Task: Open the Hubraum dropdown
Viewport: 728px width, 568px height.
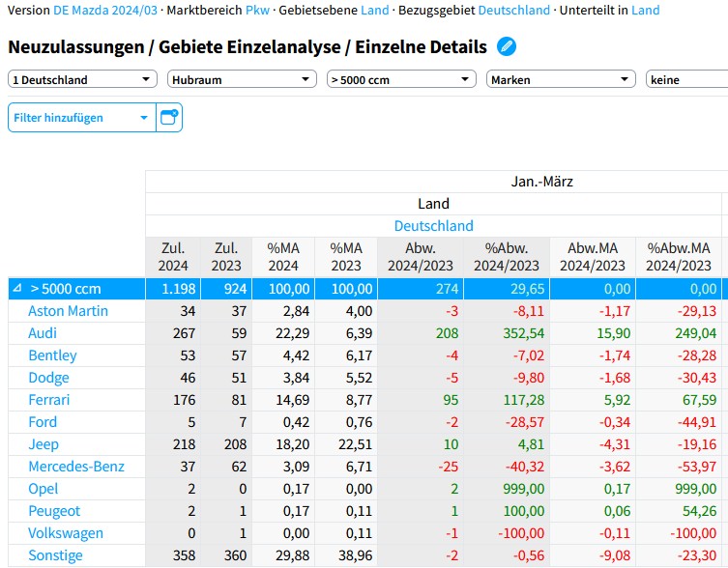Action: coord(241,80)
